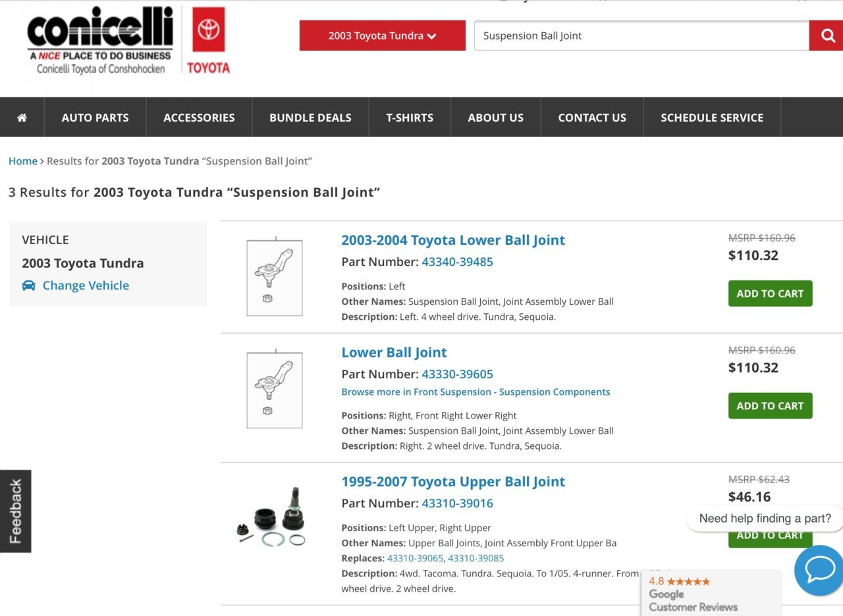Open the AUTO PARTS menu
Viewport: 843px width, 616px height.
pyautogui.click(x=95, y=117)
